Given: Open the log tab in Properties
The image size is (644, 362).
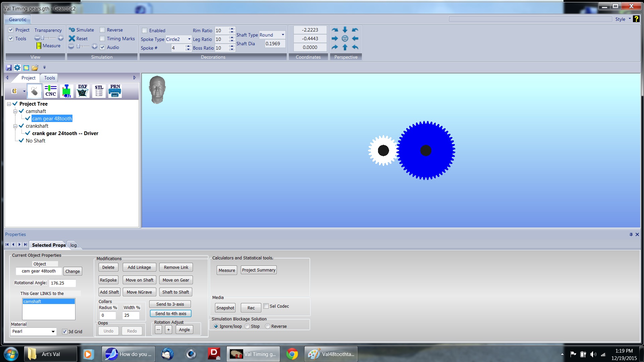Looking at the screenshot, I should (x=73, y=245).
